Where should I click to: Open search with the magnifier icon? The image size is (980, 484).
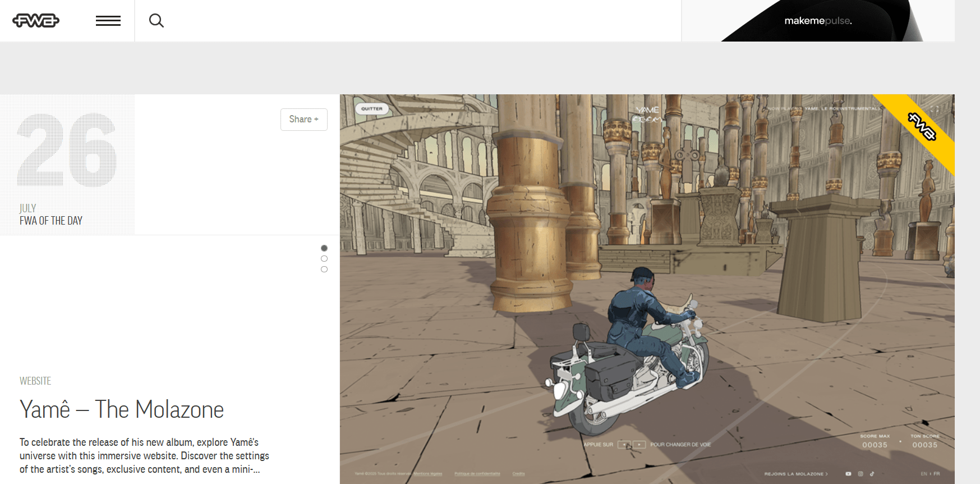[157, 21]
